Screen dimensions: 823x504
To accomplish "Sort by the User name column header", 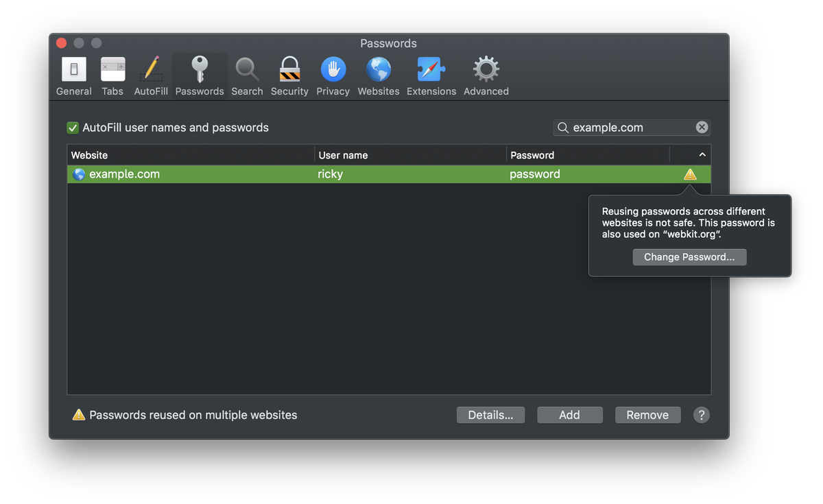I will [411, 155].
